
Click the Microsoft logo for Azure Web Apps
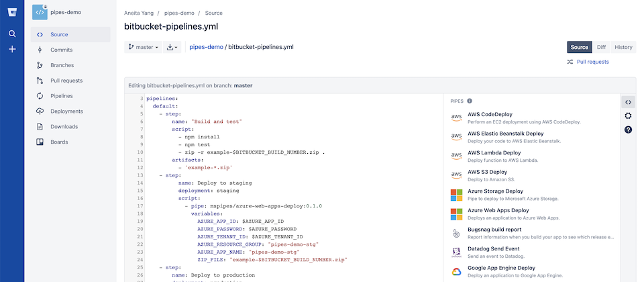[456, 214]
